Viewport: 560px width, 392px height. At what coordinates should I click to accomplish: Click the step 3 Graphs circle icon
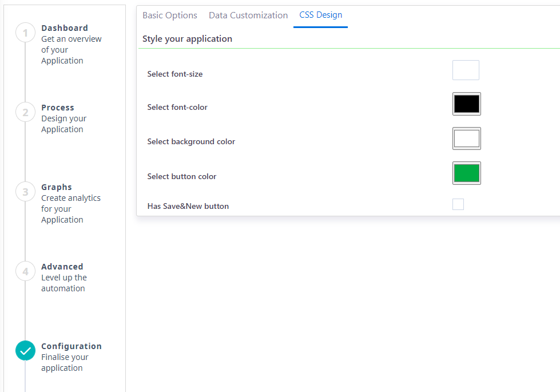pos(25,192)
